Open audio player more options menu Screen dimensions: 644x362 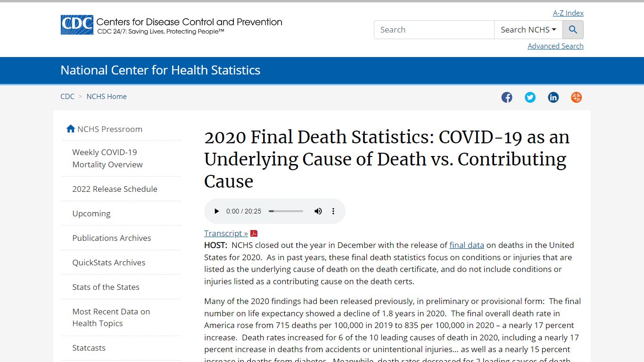click(333, 211)
